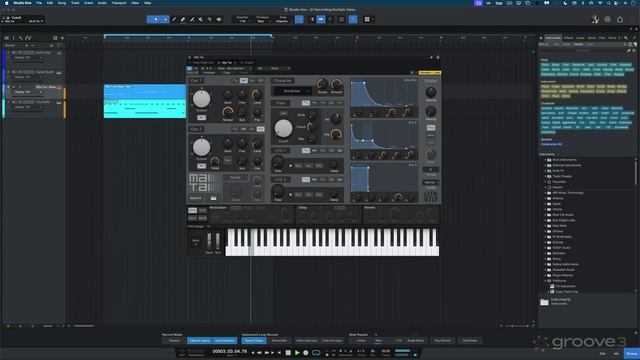Toggle the Snap button in the toolbar
This screenshot has width=640, height=360.
(299, 19)
